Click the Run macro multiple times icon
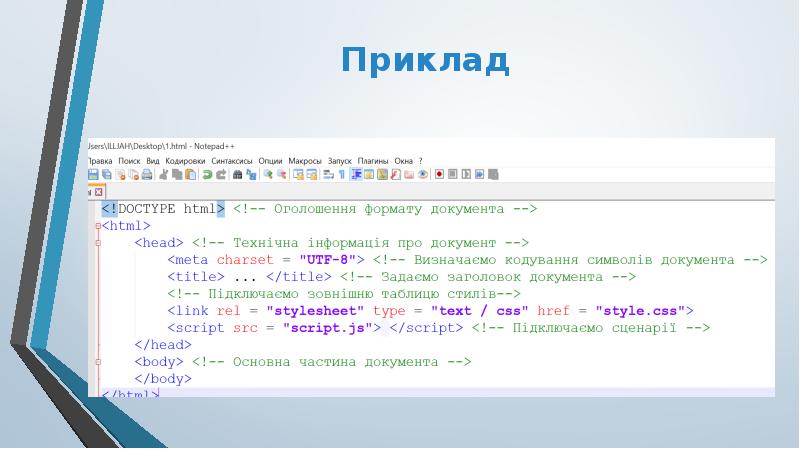 (x=480, y=174)
